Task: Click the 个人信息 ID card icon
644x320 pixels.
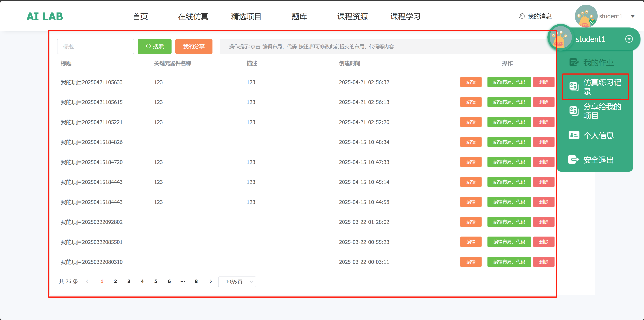Action: tap(574, 135)
